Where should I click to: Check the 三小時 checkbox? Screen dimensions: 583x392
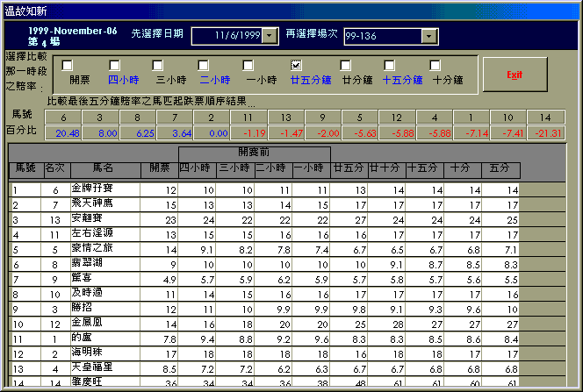coord(158,65)
